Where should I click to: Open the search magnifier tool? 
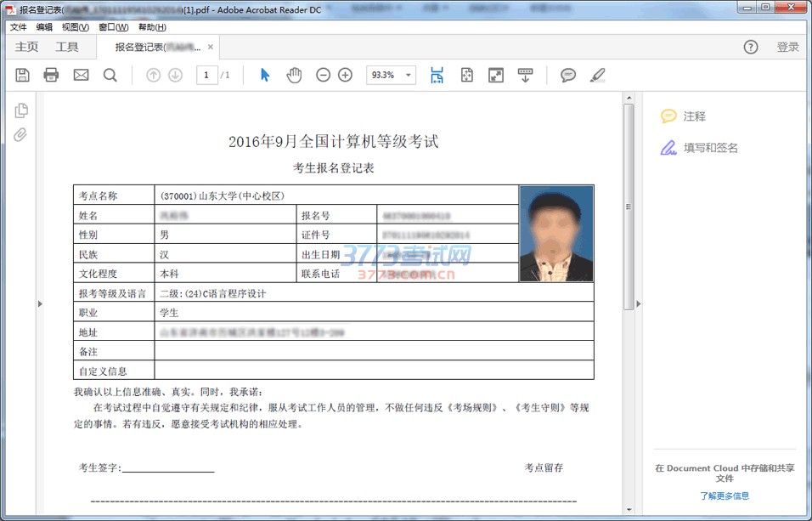click(x=110, y=75)
